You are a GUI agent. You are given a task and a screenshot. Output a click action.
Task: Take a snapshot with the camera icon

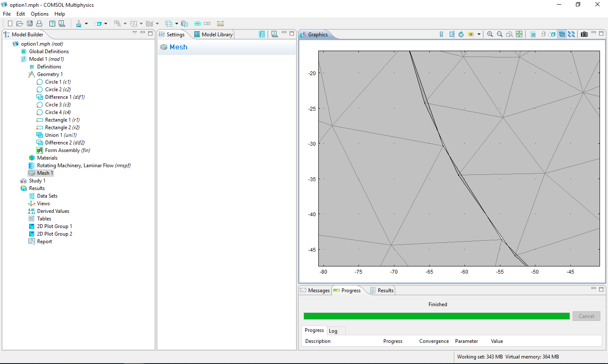(584, 34)
